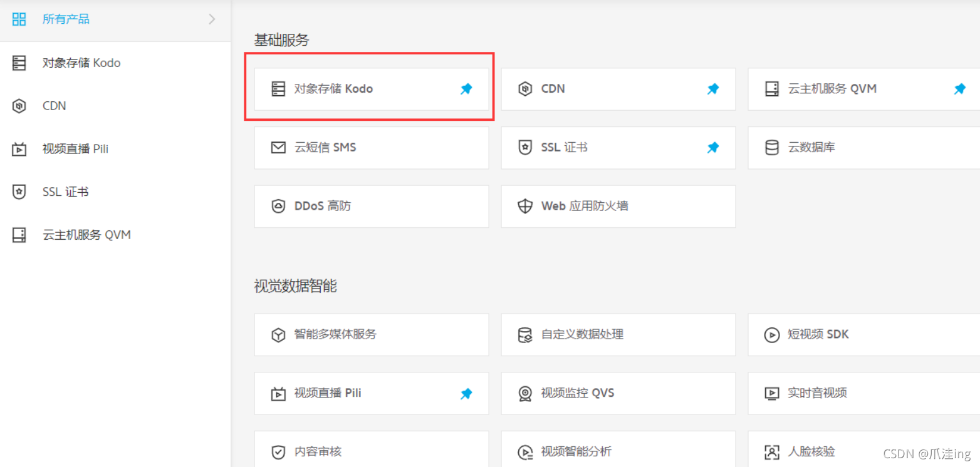The height and width of the screenshot is (467, 980).
Task: Click the shield icon on DDoS 高防 card
Action: 278,206
